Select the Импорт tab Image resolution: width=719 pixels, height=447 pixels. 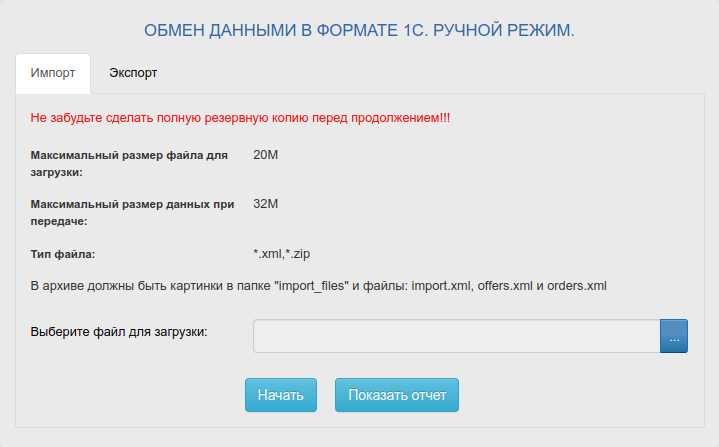(53, 73)
